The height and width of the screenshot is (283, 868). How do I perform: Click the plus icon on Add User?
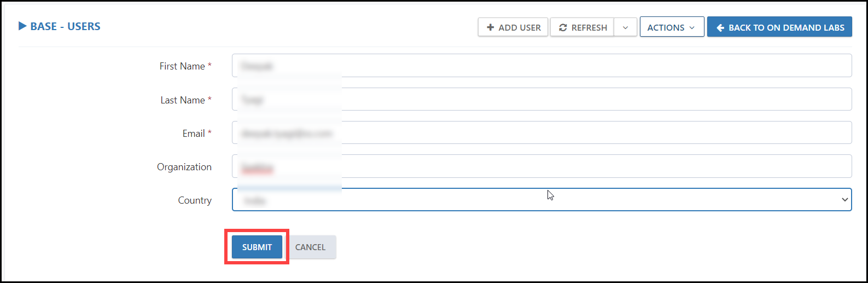(490, 27)
